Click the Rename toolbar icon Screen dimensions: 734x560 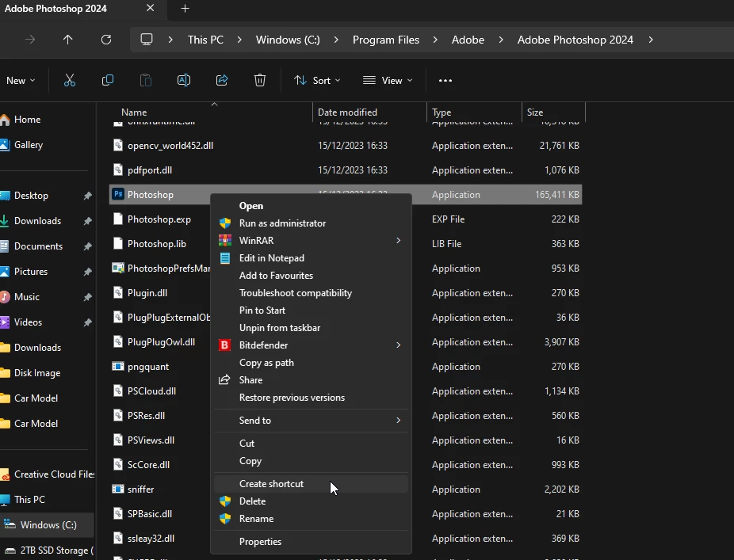(x=184, y=81)
